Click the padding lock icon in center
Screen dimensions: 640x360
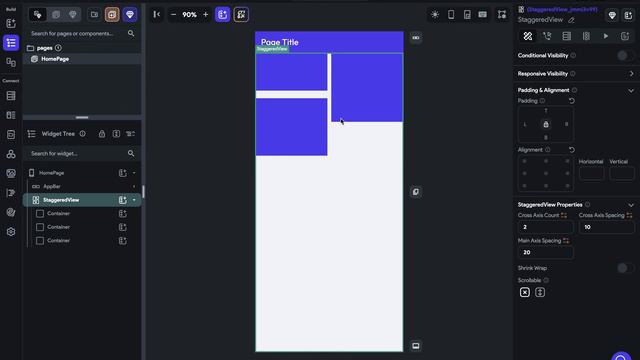(546, 124)
